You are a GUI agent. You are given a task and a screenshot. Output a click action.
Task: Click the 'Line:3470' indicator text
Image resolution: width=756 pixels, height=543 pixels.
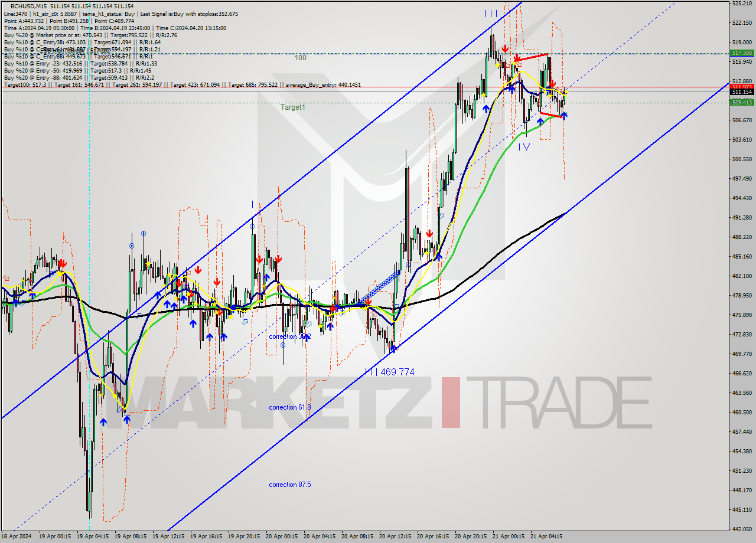tap(15, 14)
